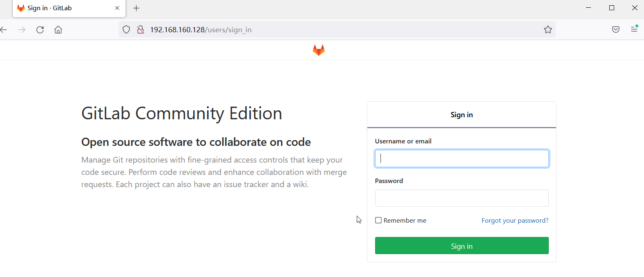Screen dimensions: 644x277
Task: Click the GitLab fox logo in header
Action: (x=319, y=50)
